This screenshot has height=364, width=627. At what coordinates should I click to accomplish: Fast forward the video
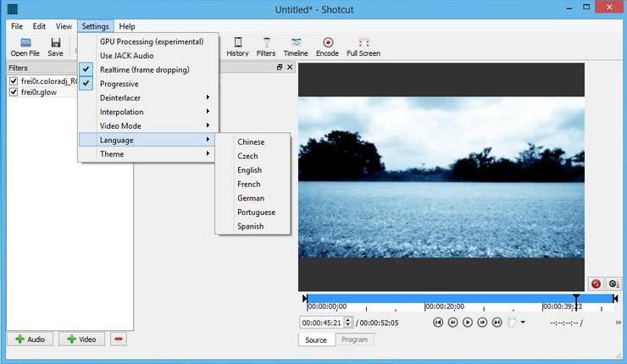[x=482, y=322]
